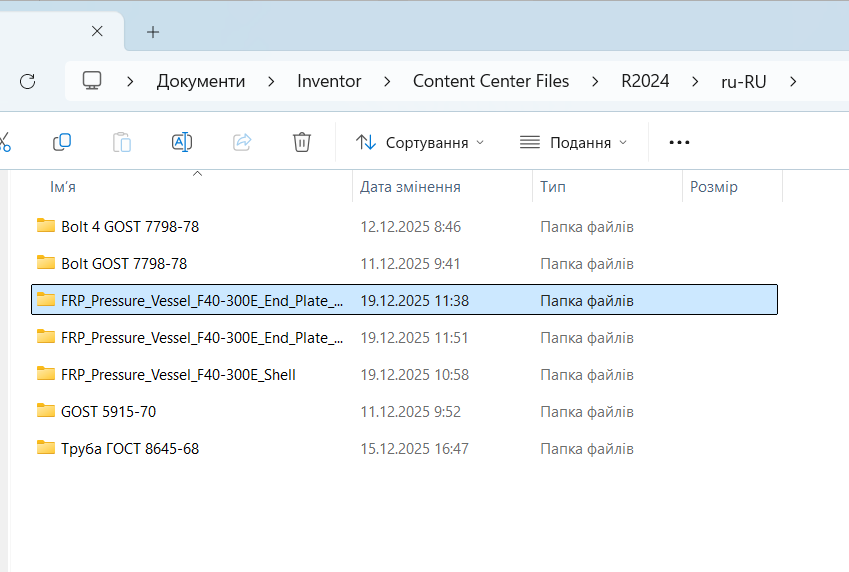This screenshot has height=572, width=849.
Task: Click the Copy icon in toolbar
Action: pyautogui.click(x=62, y=142)
